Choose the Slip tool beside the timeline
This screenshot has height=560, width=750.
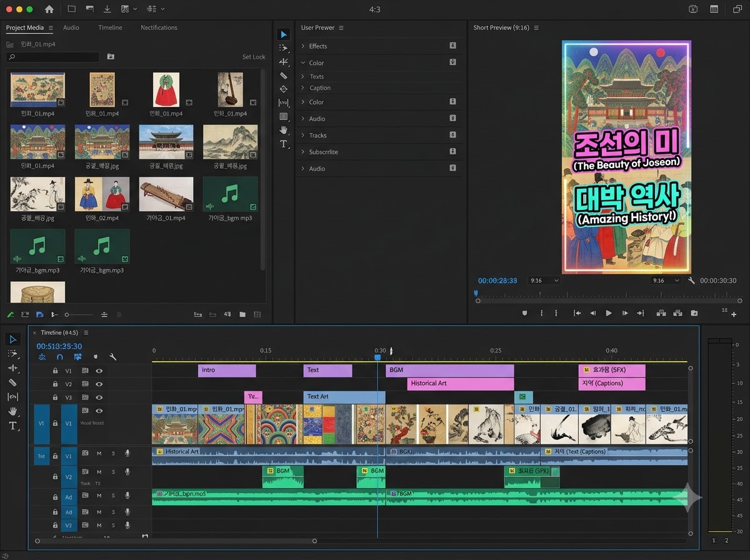13,397
